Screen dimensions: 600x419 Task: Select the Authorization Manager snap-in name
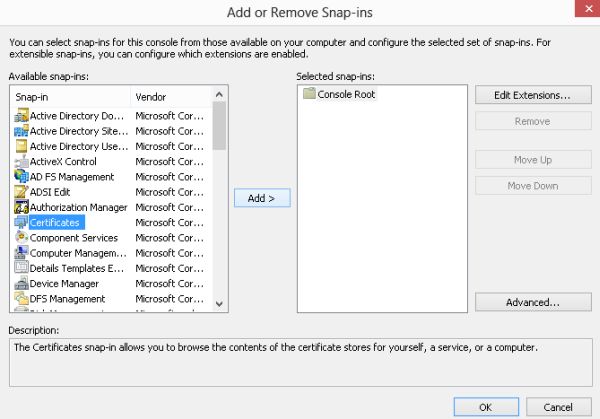pyautogui.click(x=78, y=207)
